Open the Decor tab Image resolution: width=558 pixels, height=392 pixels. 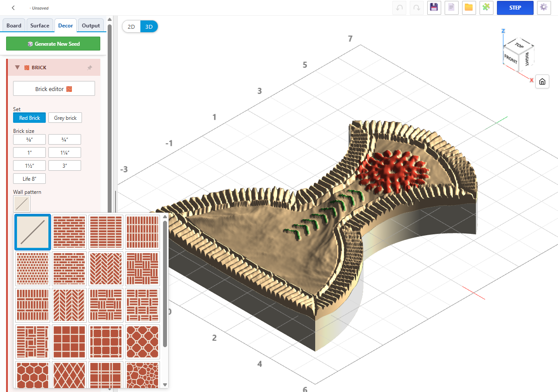coord(66,26)
